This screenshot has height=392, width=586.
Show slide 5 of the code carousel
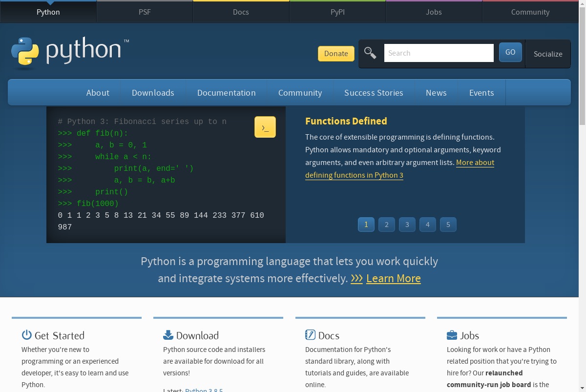tap(448, 225)
